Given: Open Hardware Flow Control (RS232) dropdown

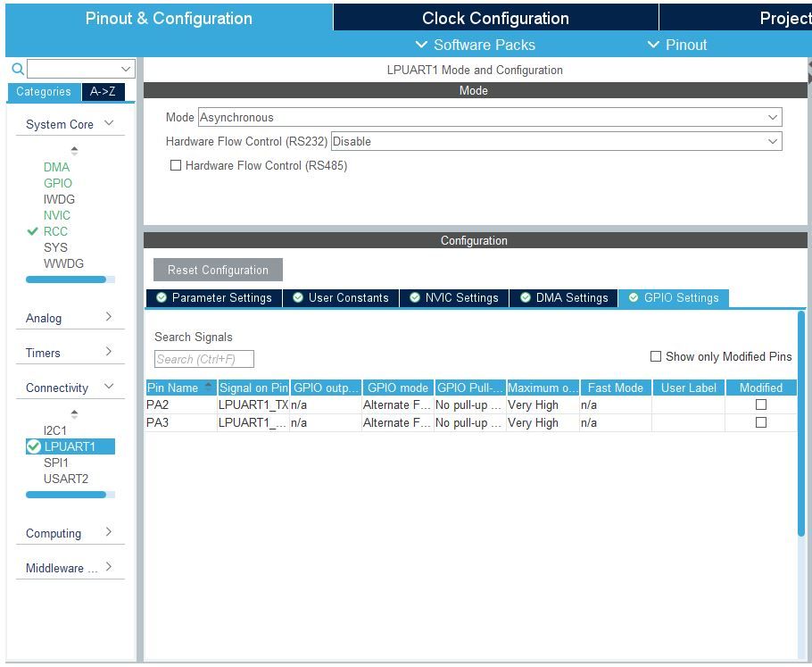Looking at the screenshot, I should tap(557, 141).
